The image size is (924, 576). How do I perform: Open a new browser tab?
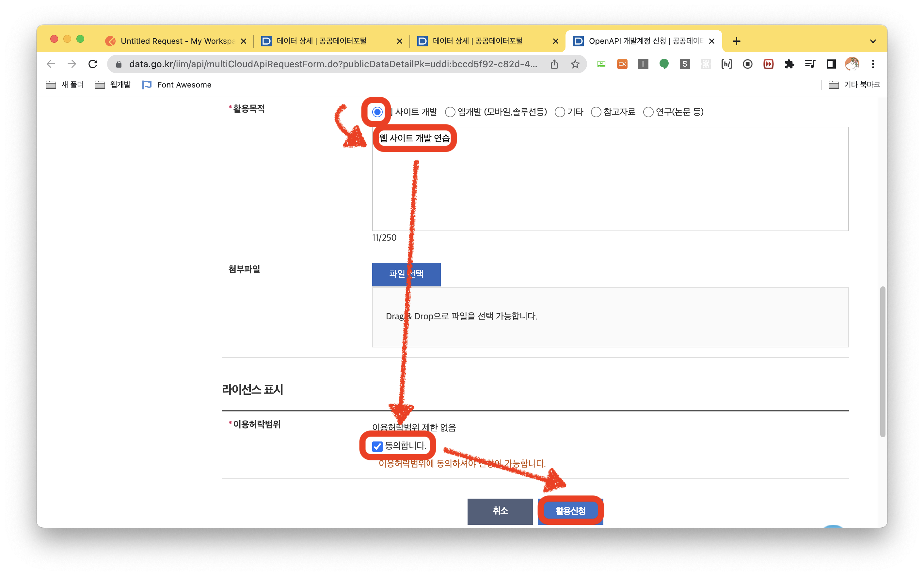pyautogui.click(x=736, y=41)
